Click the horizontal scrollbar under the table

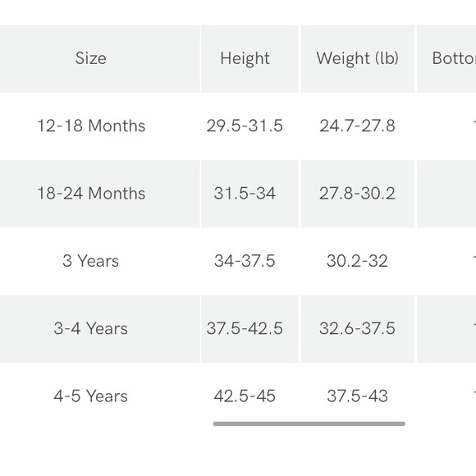(x=309, y=423)
